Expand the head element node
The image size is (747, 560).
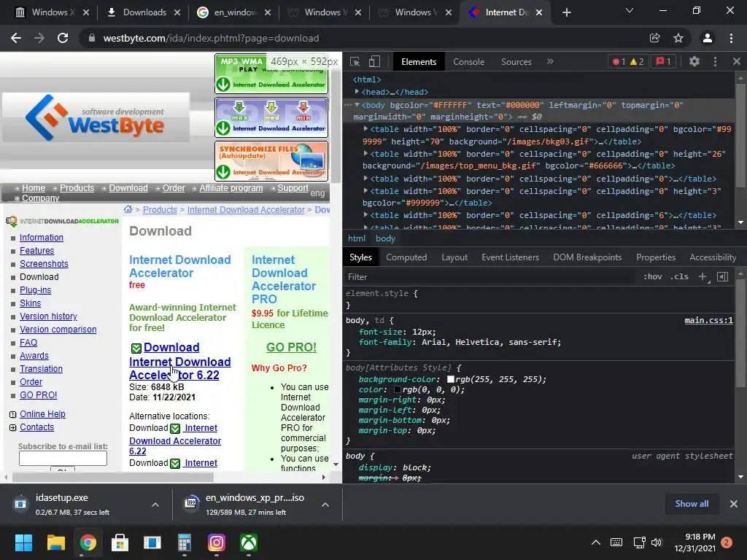356,91
